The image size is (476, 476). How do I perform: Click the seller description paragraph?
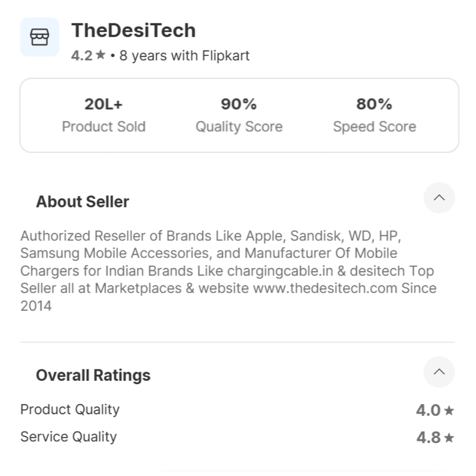pyautogui.click(x=228, y=270)
